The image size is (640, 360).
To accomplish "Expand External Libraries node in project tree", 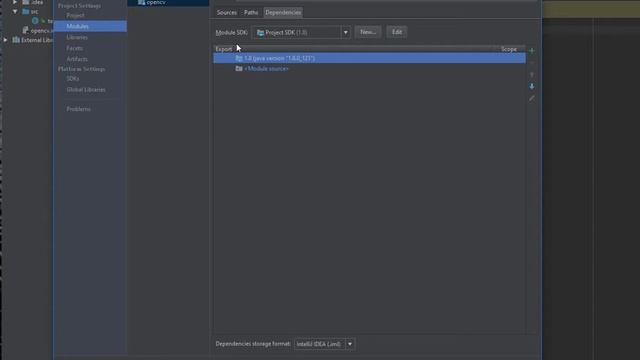I will tap(5, 40).
